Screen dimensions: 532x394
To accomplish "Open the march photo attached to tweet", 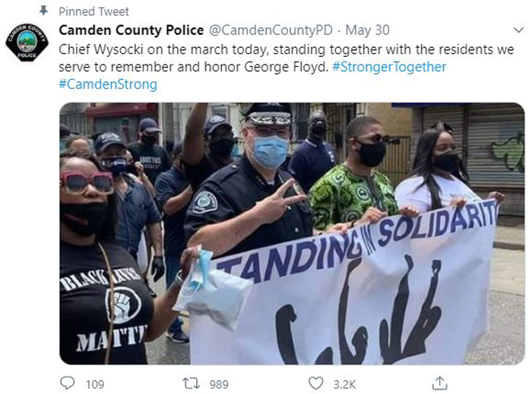I will (x=292, y=233).
